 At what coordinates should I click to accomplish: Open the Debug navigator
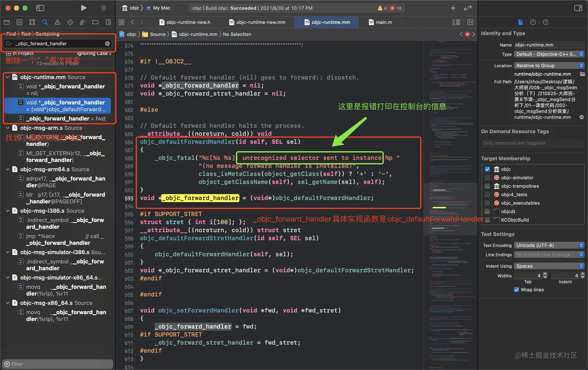83,22
